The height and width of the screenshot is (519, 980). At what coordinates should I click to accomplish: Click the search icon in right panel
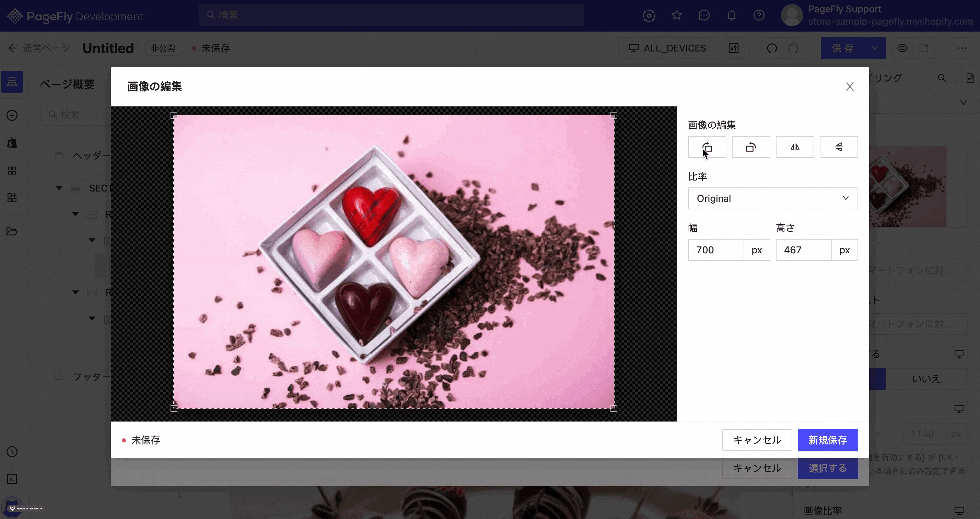tap(942, 78)
